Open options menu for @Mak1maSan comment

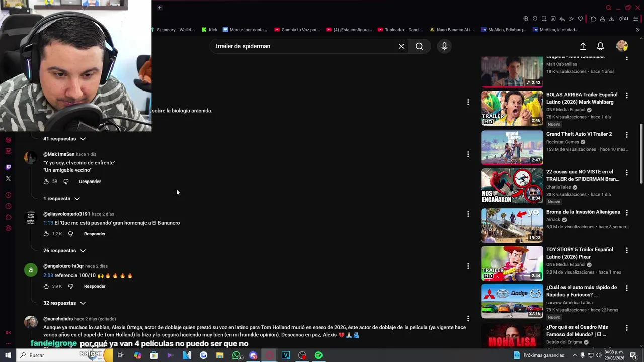click(x=468, y=154)
